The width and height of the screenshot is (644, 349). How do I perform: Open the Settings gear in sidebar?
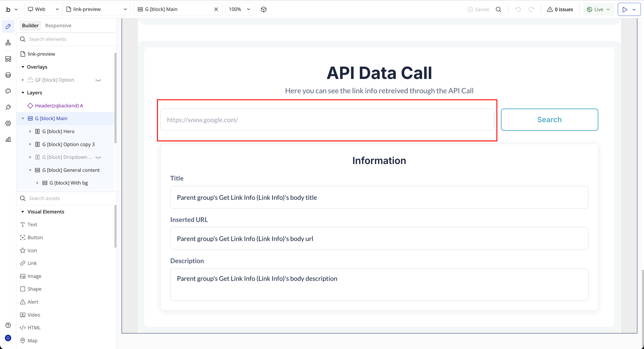[x=8, y=123]
